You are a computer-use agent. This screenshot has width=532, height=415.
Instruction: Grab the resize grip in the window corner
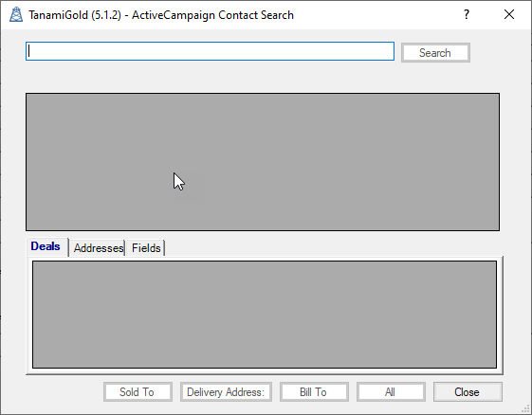525,408
